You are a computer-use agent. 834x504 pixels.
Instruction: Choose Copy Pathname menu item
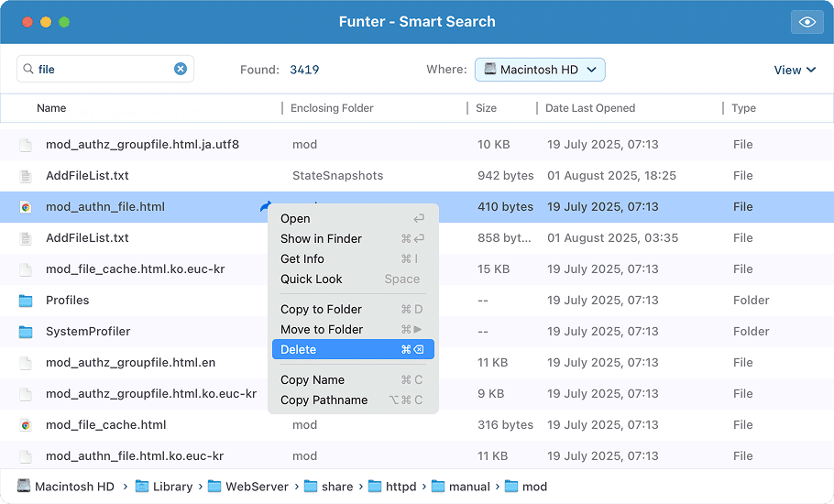(x=353, y=400)
